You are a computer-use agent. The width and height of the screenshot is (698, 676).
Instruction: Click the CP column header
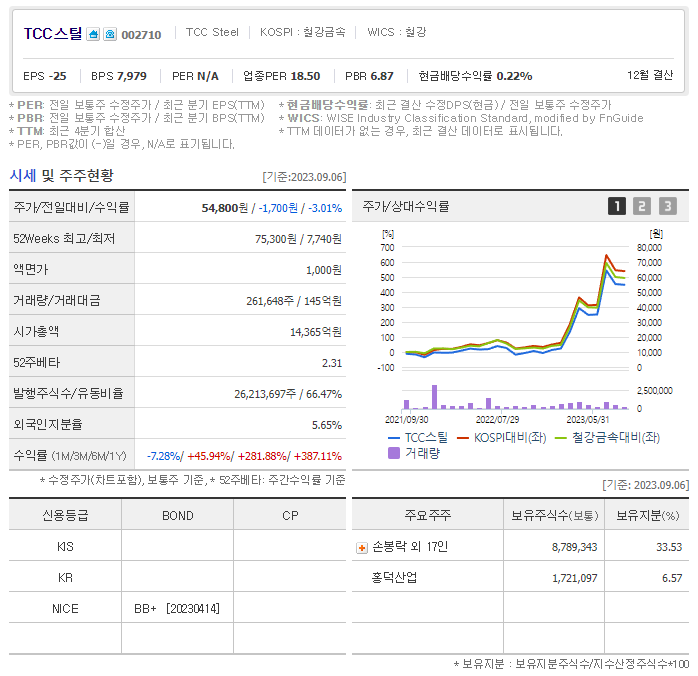(290, 516)
